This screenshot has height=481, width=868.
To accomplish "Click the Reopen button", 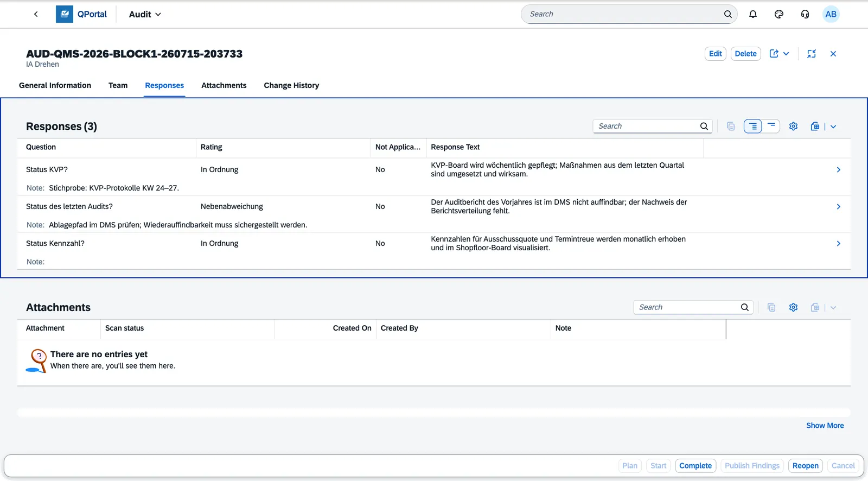I will [805, 466].
